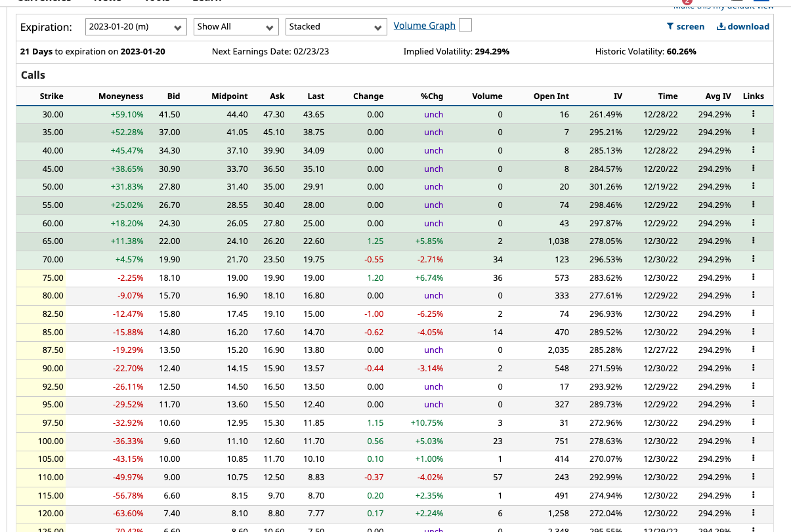Sort table by Strike column header
Viewport: 791px width, 532px height.
pyautogui.click(x=51, y=96)
